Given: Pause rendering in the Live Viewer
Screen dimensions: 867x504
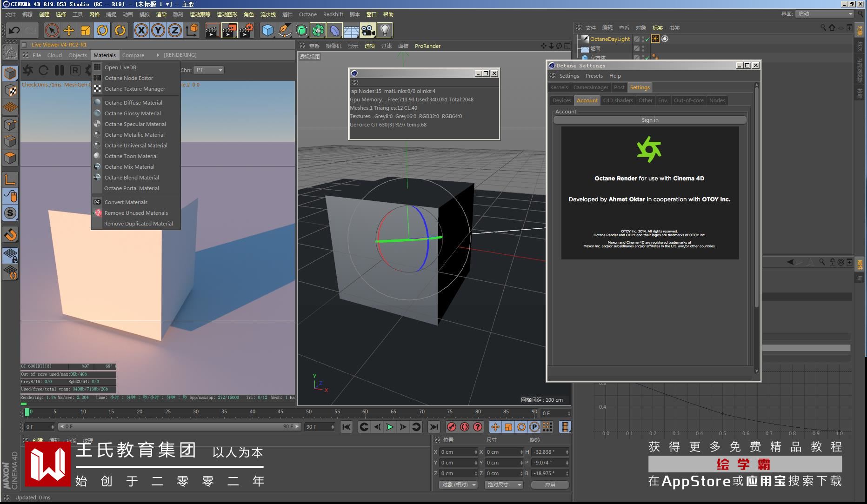Looking at the screenshot, I should point(60,70).
